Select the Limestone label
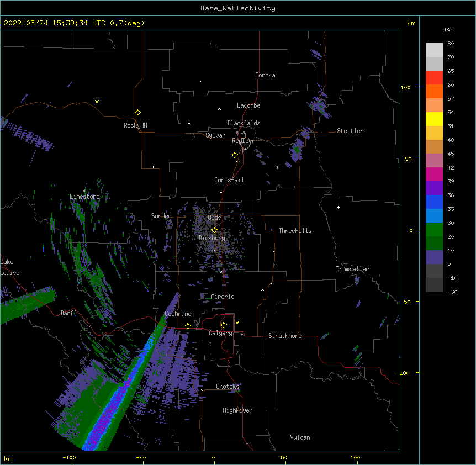Image resolution: width=476 pixels, height=465 pixels. pyautogui.click(x=84, y=197)
